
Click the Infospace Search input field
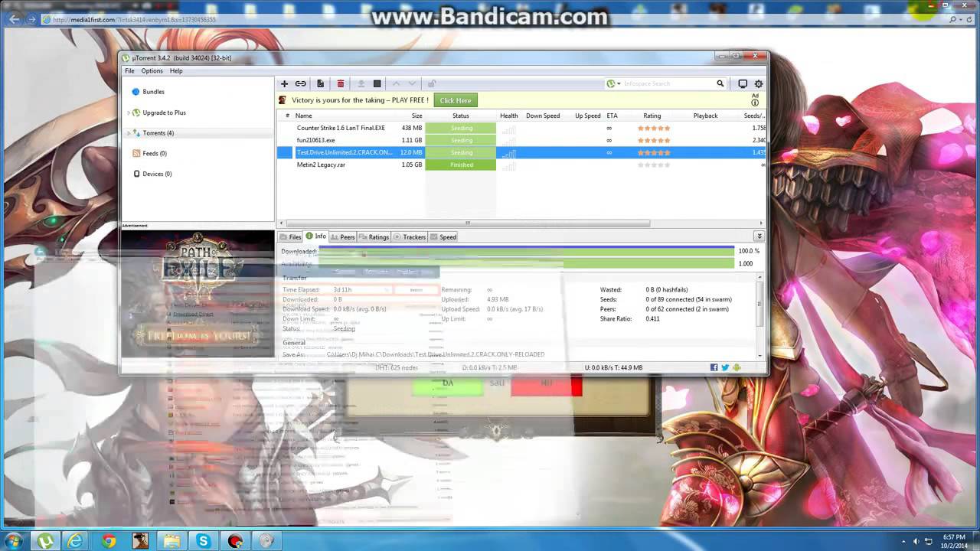[668, 83]
